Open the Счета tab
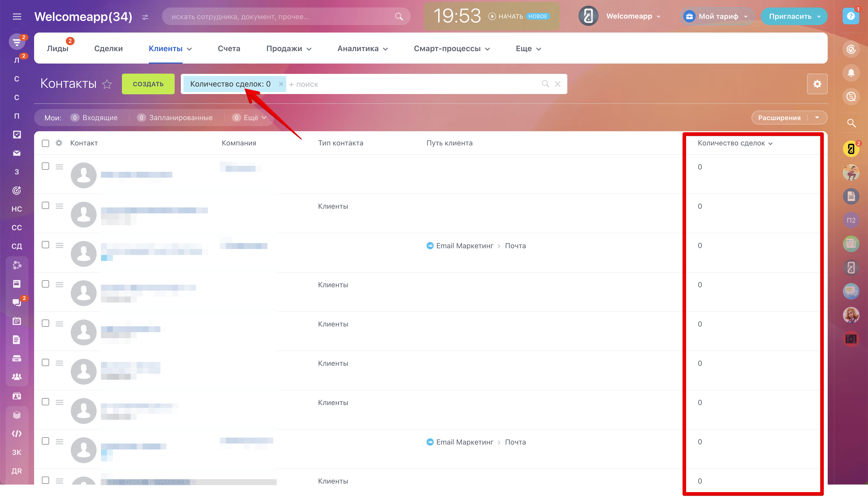The width and height of the screenshot is (868, 497). tap(229, 49)
